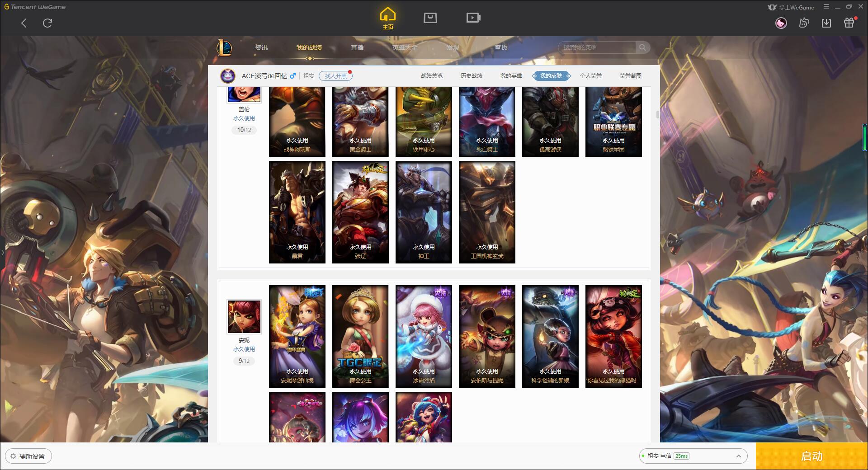Open the 资讯 tab
868x470 pixels.
(261, 47)
